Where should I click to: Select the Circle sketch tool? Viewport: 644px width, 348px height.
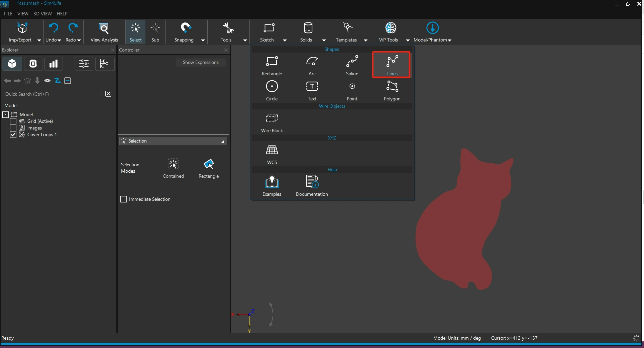[x=272, y=90]
